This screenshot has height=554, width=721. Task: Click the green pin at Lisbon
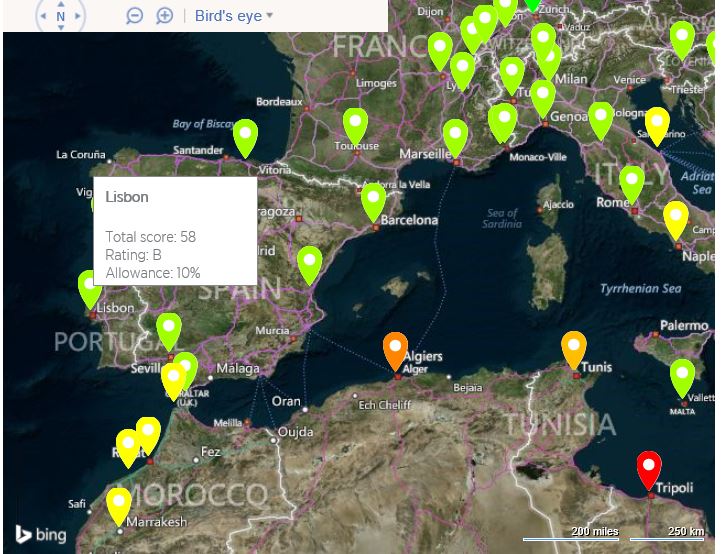click(90, 286)
